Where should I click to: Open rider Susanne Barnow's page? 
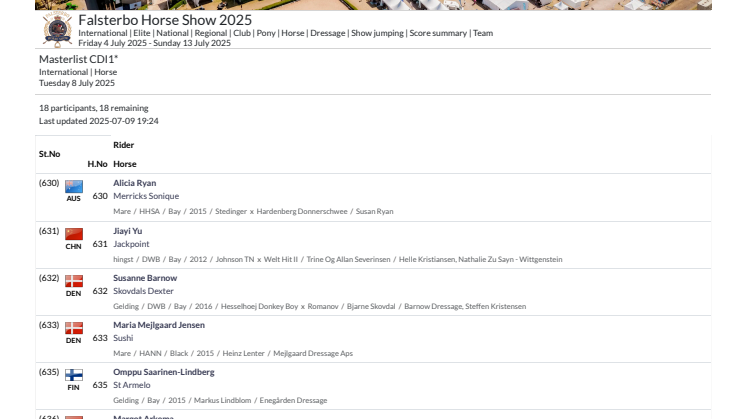145,278
